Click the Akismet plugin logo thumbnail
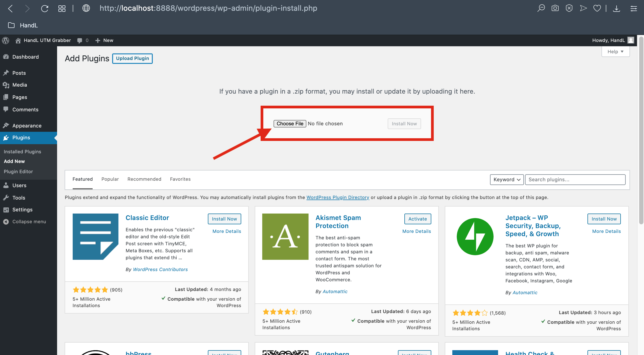Screen dimensions: 644x355 [x=285, y=237]
